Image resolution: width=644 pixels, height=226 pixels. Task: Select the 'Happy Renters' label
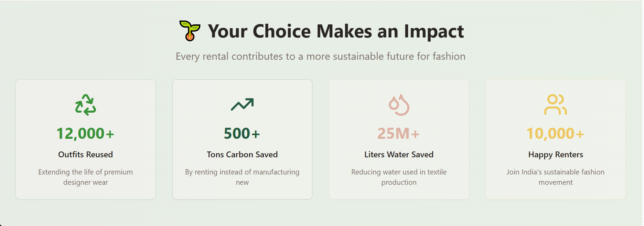click(556, 155)
